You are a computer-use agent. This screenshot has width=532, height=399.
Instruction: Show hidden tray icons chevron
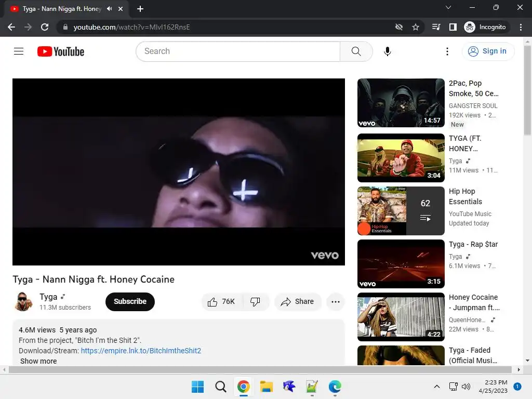[437, 387]
